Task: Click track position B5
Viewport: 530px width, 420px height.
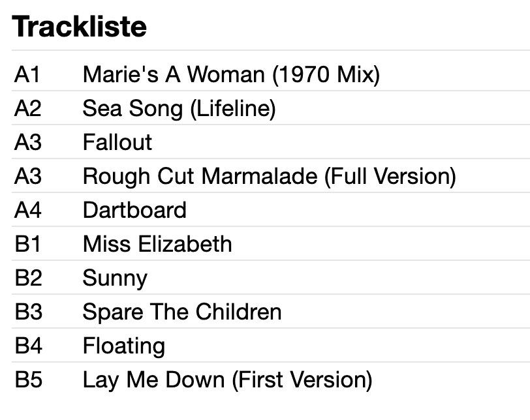Action: (29, 380)
